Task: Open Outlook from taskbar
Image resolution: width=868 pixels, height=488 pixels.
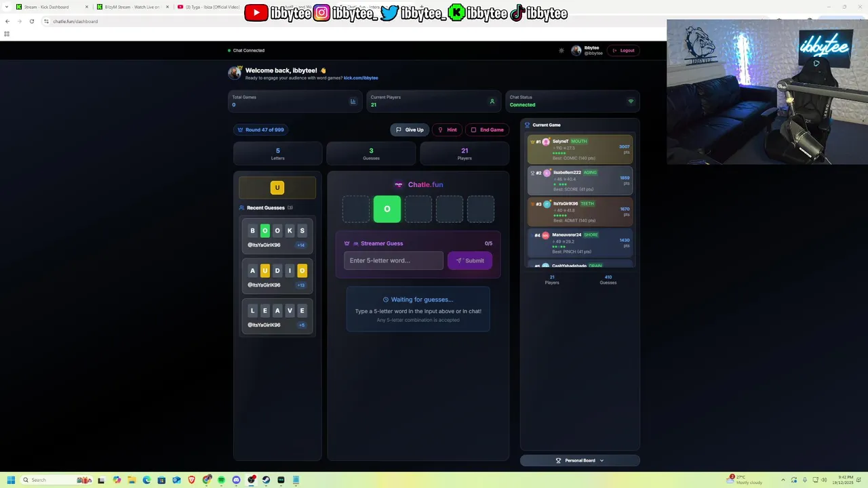Action: click(x=176, y=480)
